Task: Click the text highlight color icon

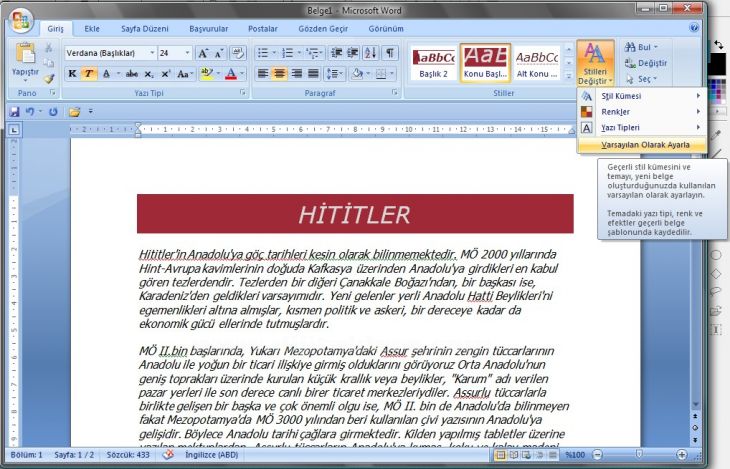Action: click(206, 74)
